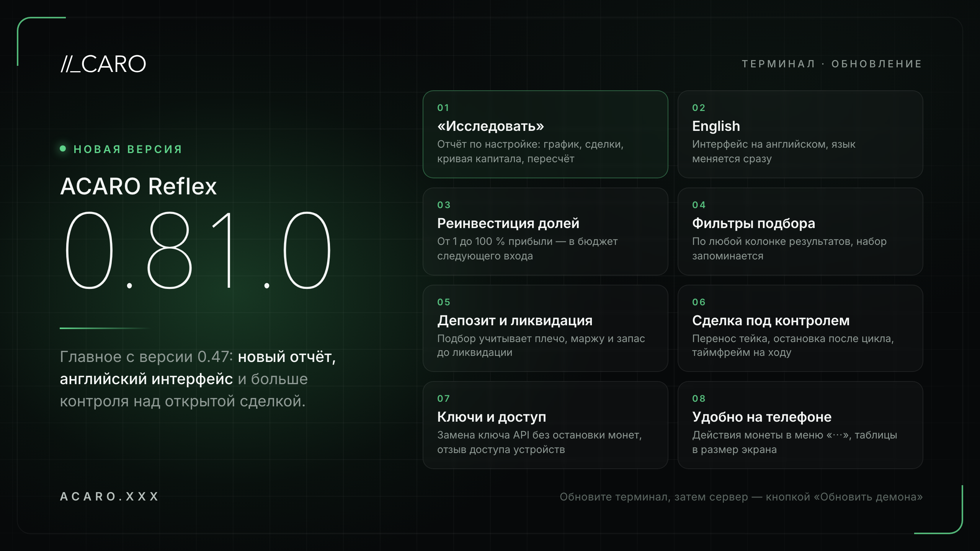Click the number 01 on first card
Image resolution: width=980 pixels, height=551 pixels.
click(x=443, y=108)
